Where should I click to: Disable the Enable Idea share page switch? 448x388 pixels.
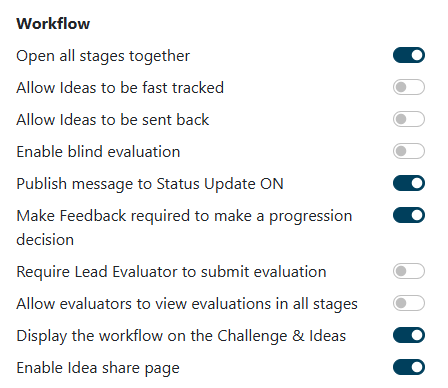point(409,367)
